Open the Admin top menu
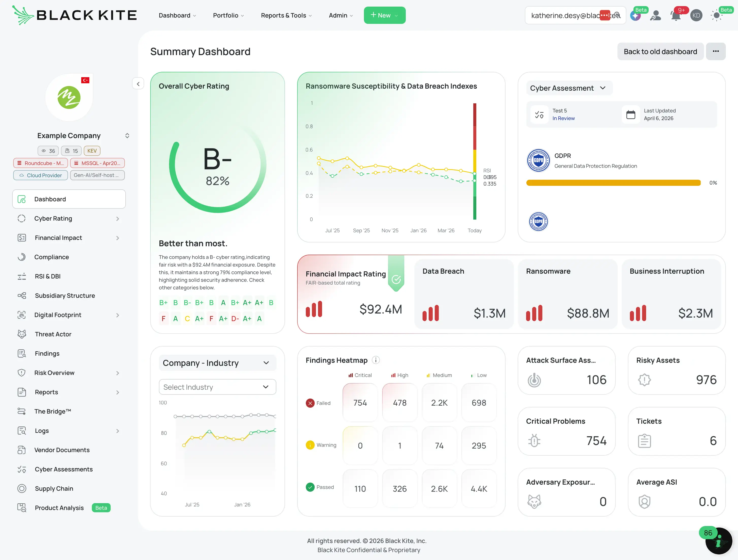738x560 pixels. click(341, 15)
